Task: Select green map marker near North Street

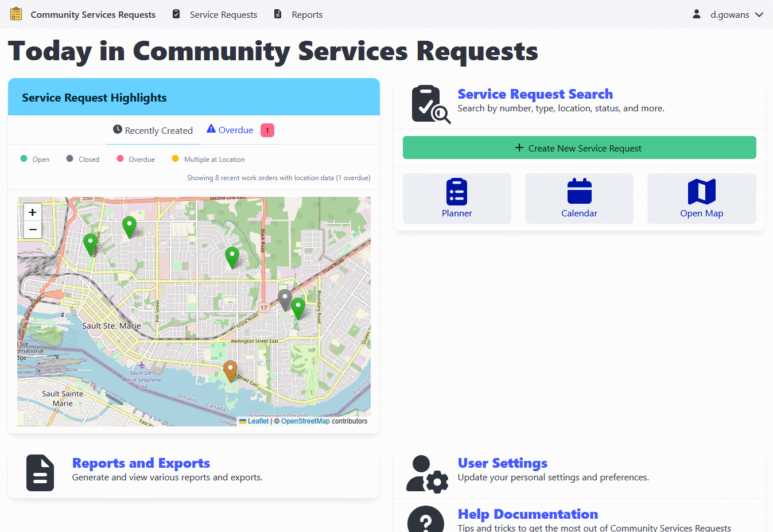Action: tap(90, 244)
